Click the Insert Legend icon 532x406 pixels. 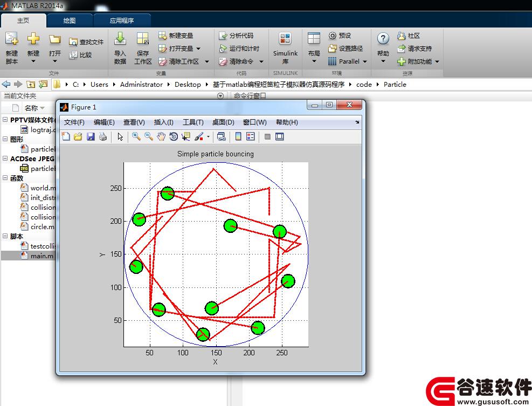pyautogui.click(x=251, y=136)
